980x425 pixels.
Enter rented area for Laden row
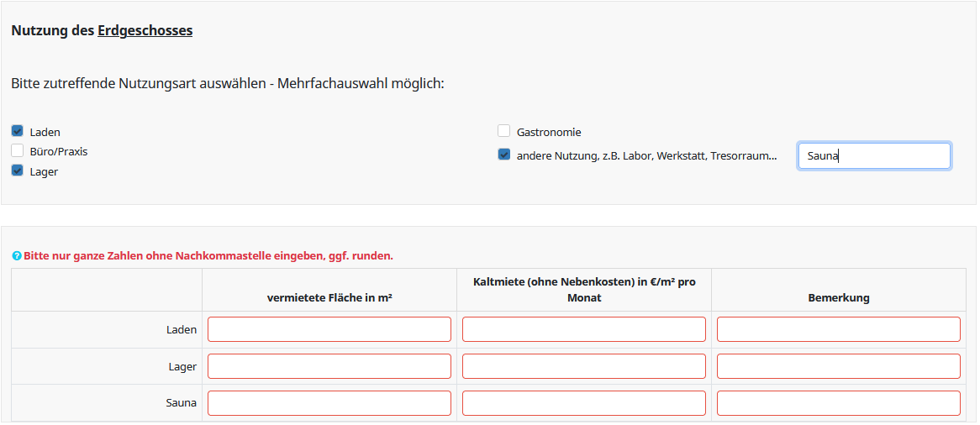[x=329, y=329]
